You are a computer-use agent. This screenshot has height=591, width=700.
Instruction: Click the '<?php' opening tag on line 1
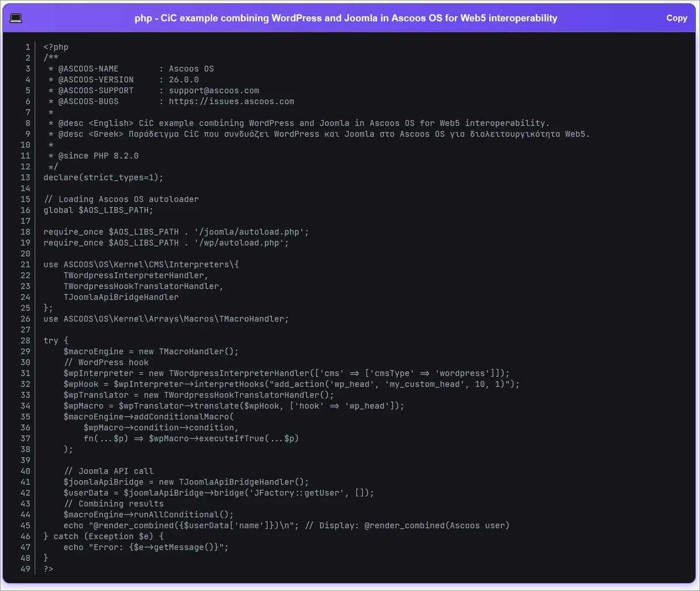(56, 47)
